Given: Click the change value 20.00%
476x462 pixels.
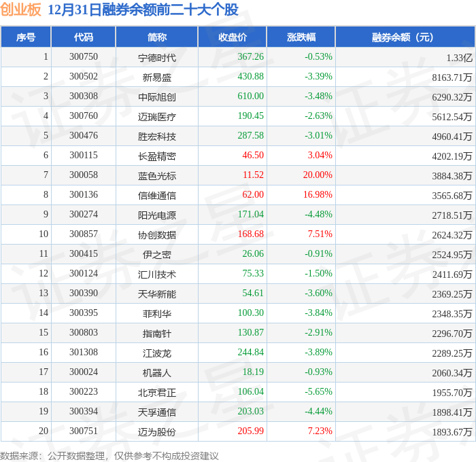Looking at the screenshot, I should [x=318, y=175].
